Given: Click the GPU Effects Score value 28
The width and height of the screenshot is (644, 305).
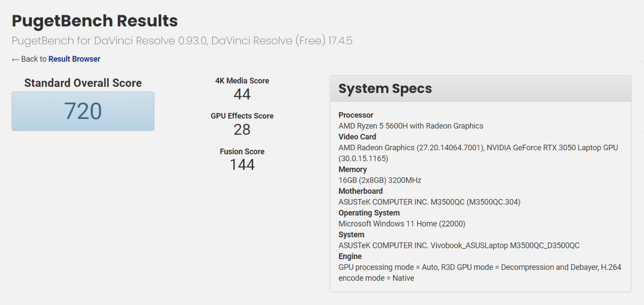Looking at the screenshot, I should pos(242,130).
